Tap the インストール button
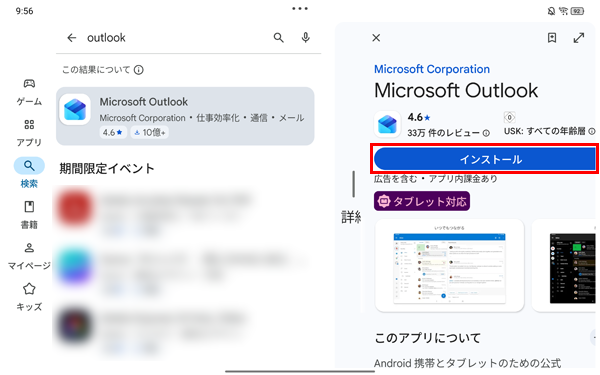 click(484, 159)
